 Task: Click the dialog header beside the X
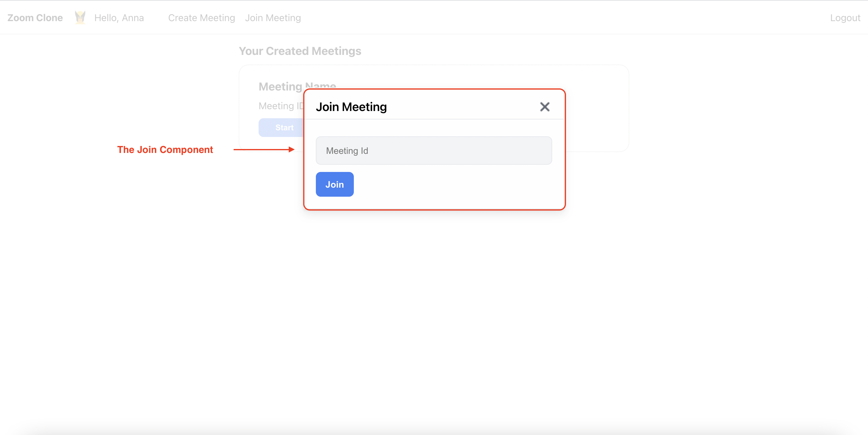(472, 107)
